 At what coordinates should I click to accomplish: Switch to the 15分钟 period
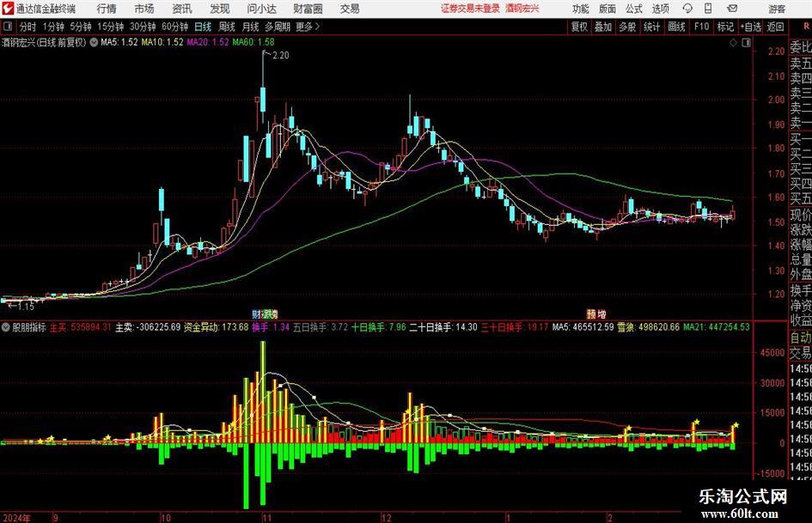click(111, 27)
